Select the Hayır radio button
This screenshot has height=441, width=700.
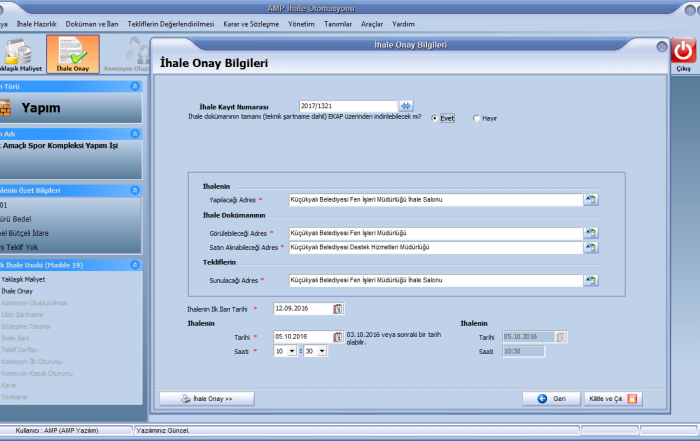click(476, 118)
